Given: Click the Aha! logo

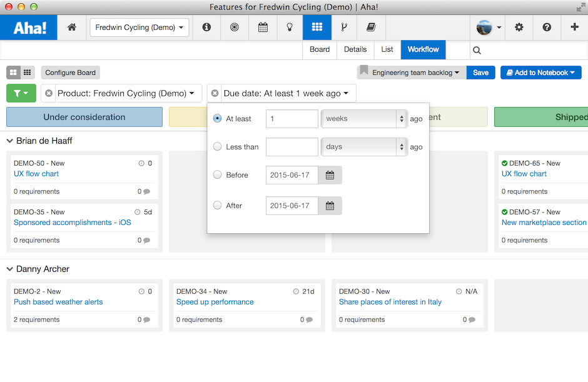Looking at the screenshot, I should pos(29,28).
